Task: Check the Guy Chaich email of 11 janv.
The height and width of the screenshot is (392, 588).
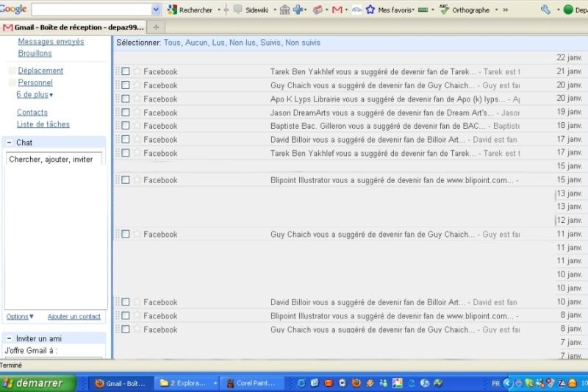Action: point(125,234)
